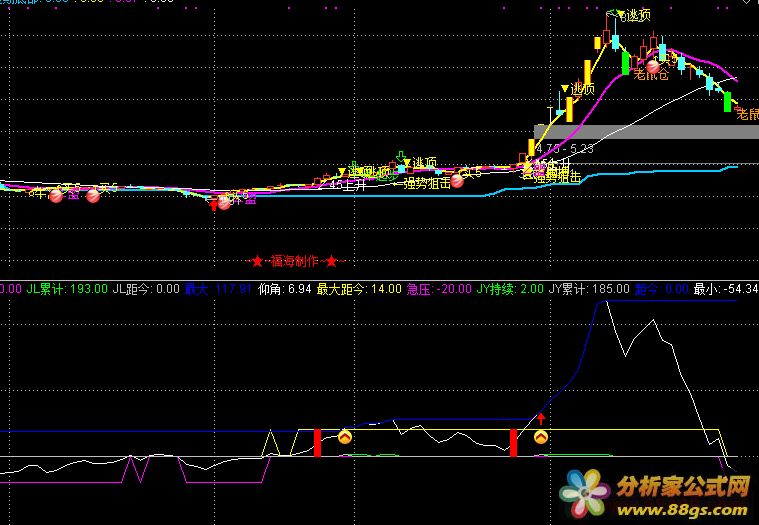
Task: Click the JL累计: 193.00 indicator value
Action: [67, 289]
